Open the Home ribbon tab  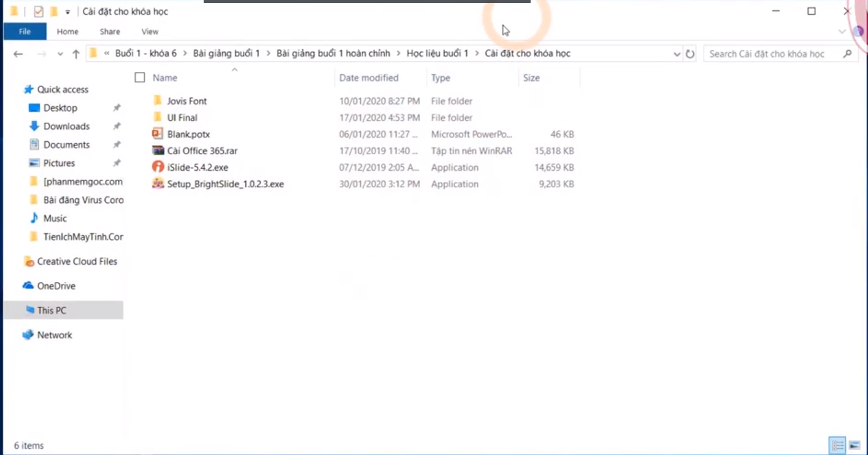coord(67,31)
